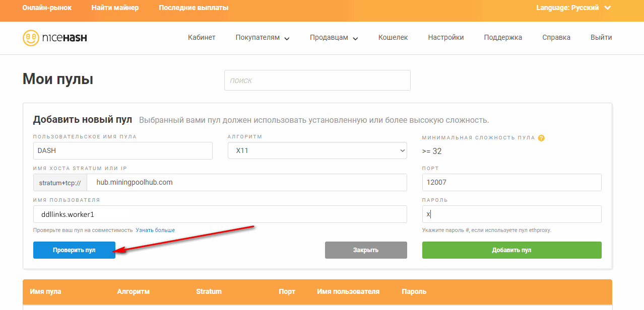
Task: Click Выйти to log out
Action: click(601, 37)
